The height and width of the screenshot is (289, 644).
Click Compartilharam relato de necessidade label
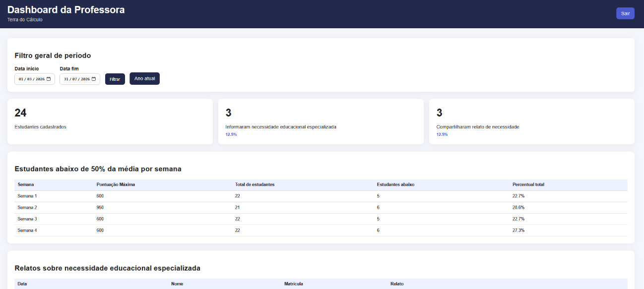coord(478,127)
